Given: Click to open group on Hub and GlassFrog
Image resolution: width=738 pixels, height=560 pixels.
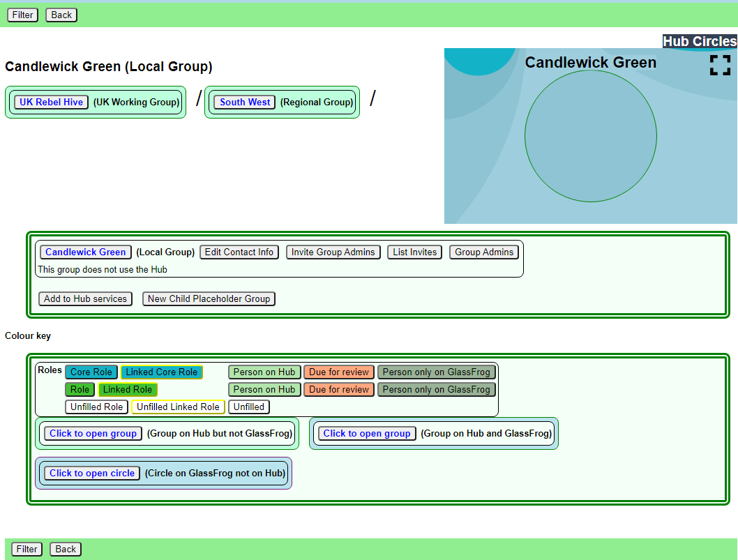Looking at the screenshot, I should pyautogui.click(x=367, y=433).
